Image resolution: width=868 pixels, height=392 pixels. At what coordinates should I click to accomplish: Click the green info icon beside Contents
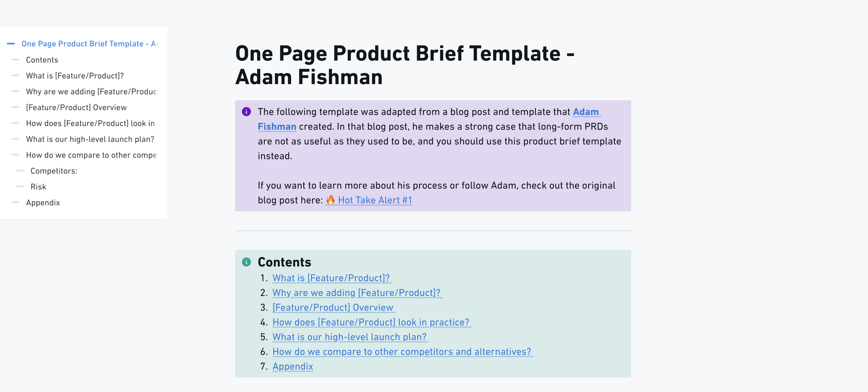246,262
